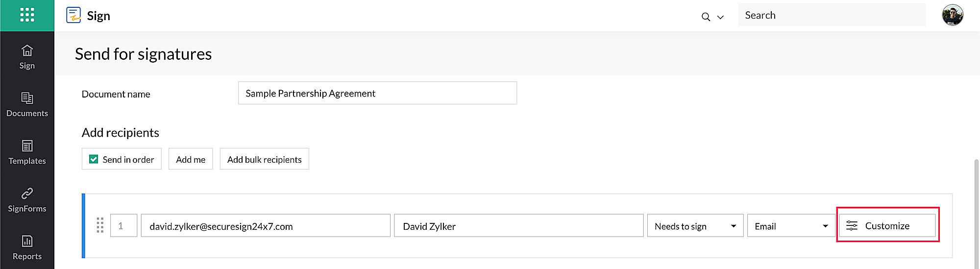
Task: Grab the recipient row drag handle
Action: 100,225
